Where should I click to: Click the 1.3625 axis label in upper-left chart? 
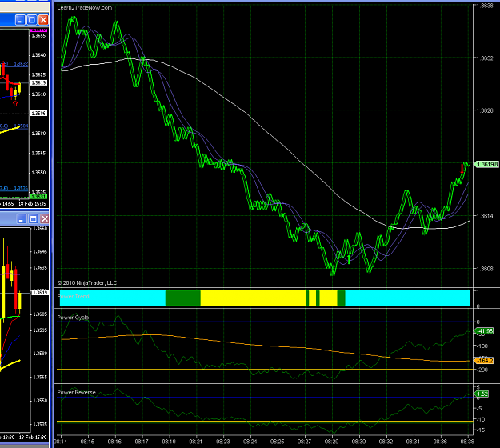click(39, 74)
